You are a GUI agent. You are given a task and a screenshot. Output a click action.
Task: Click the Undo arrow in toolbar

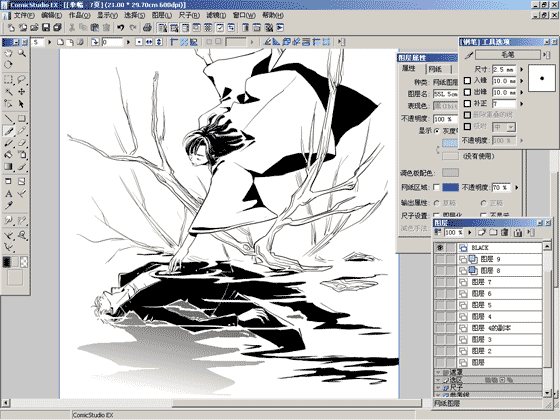[121, 28]
